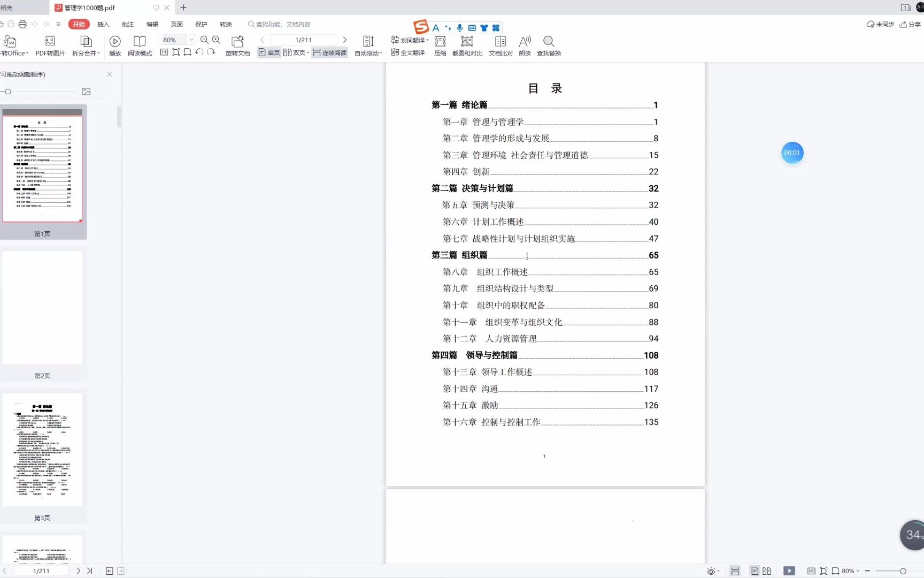924x578 pixels.
Task: Click the blue 00:01 recording timer bubble
Action: 792,153
